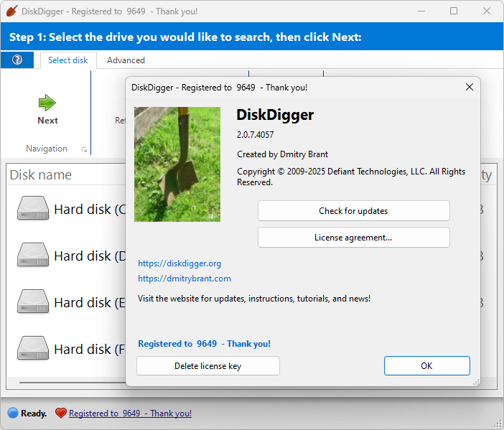
Task: Click the DiskDigger shovel icon in title bar
Action: click(12, 11)
